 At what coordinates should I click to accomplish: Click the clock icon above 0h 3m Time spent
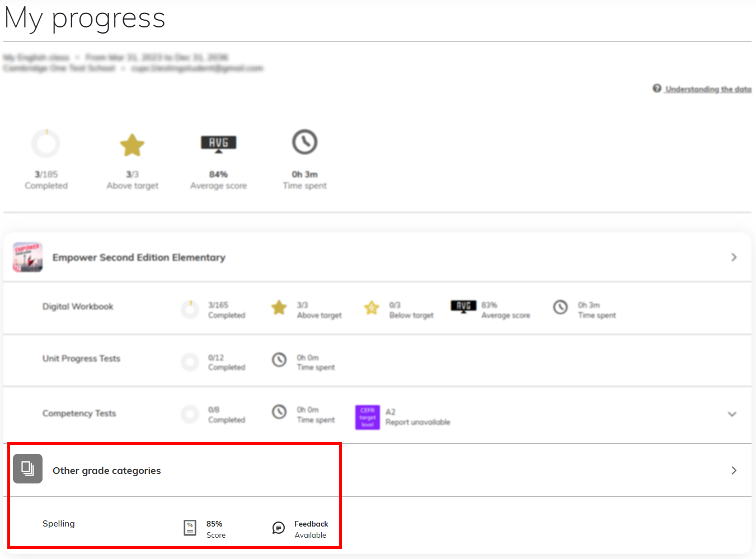pos(305,142)
